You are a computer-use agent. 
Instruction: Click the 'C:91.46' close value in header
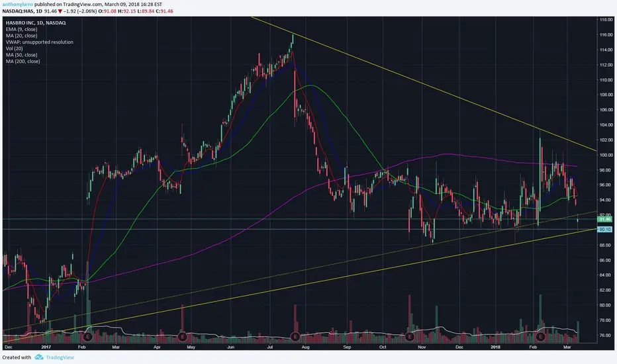(x=164, y=11)
